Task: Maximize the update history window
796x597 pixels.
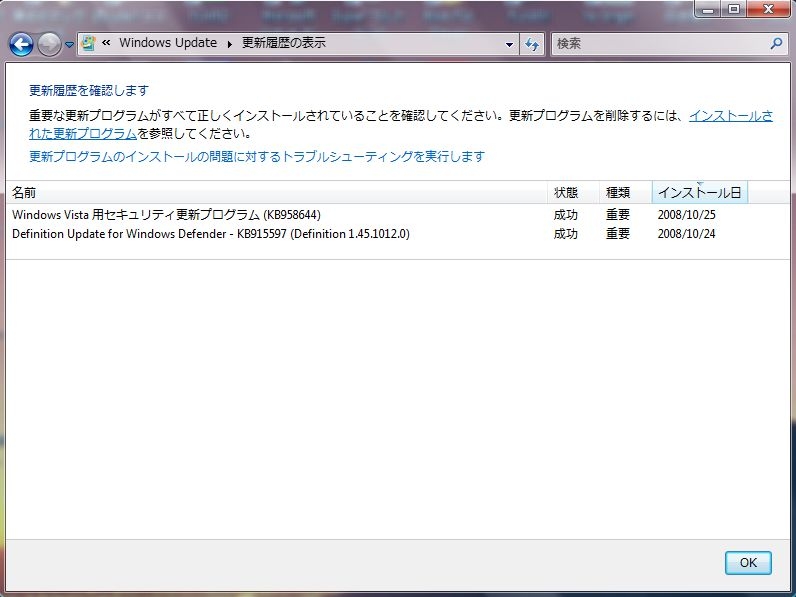Action: coord(734,9)
